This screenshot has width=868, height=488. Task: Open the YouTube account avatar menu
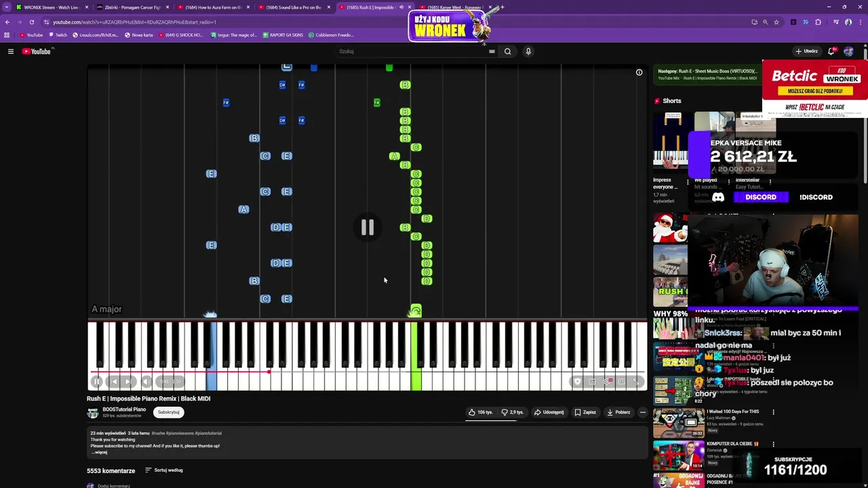848,51
